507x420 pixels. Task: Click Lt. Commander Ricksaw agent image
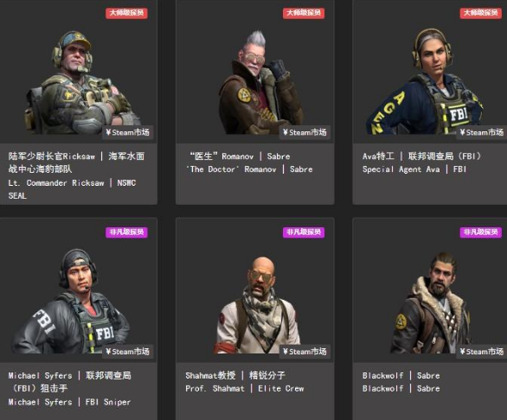click(x=80, y=82)
